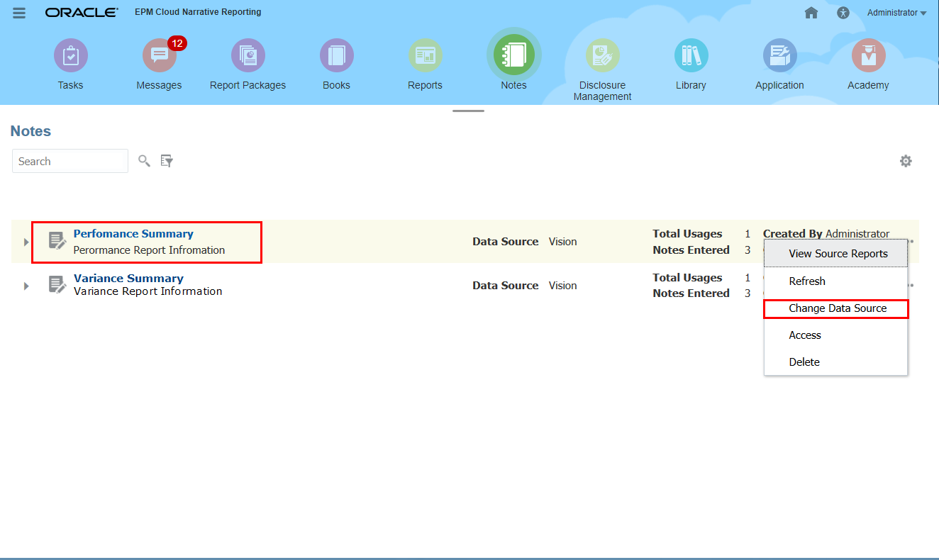Open the Tasks card
The image size is (939, 560).
[x=70, y=65]
